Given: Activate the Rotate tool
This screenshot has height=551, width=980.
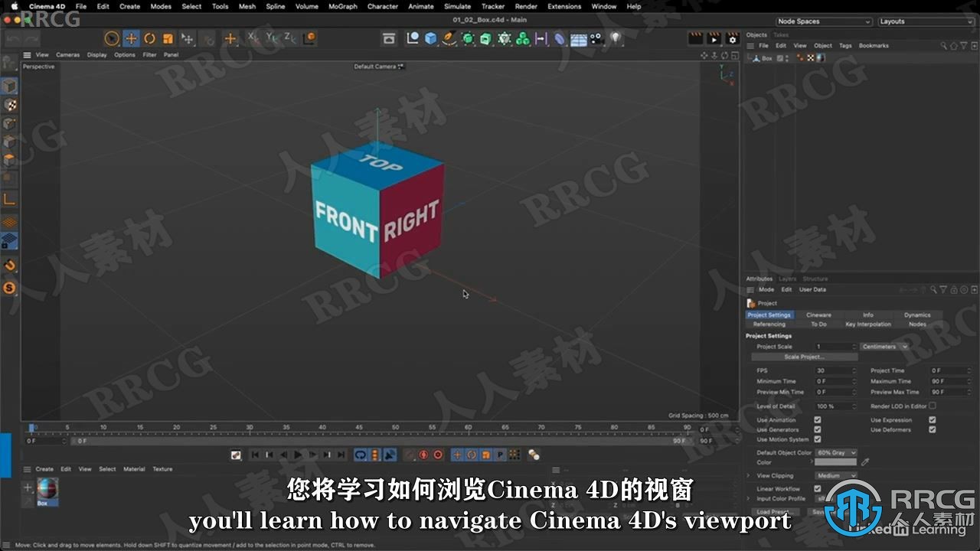Looking at the screenshot, I should click(x=149, y=38).
